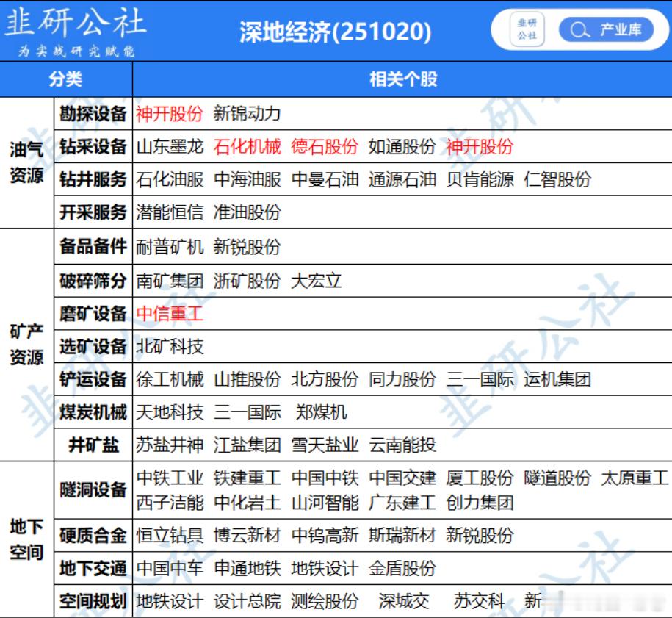Select the 备品备件 subcategory

(x=93, y=247)
